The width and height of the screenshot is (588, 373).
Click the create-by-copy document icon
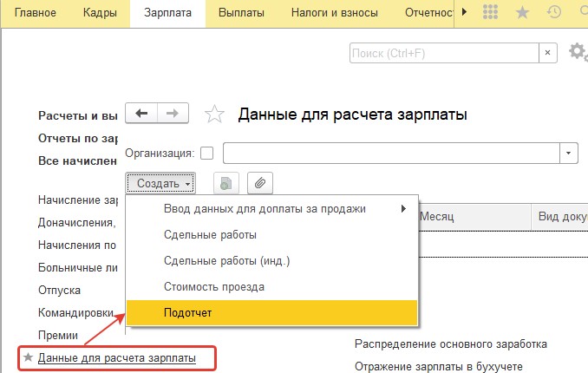(226, 184)
